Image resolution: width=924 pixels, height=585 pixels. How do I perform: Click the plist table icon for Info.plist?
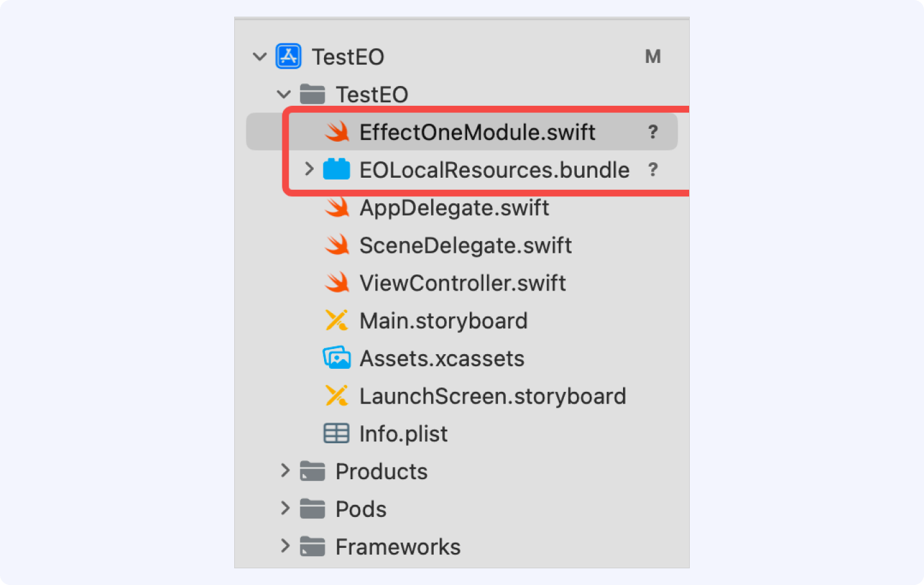coord(336,434)
